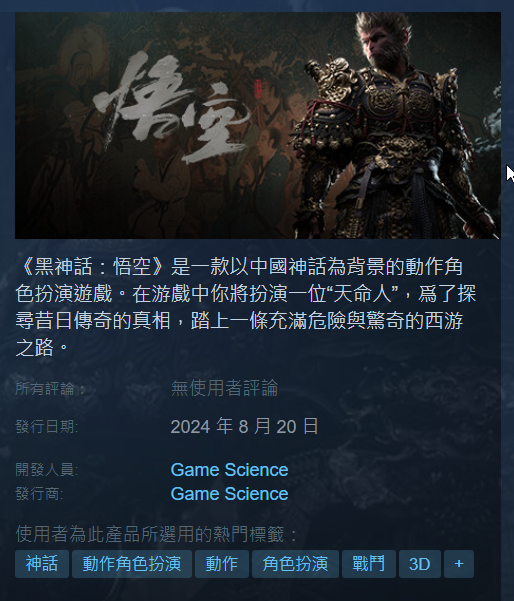Click the Black Myth Wukong header image
Viewport: 514px width, 601px height.
258,125
